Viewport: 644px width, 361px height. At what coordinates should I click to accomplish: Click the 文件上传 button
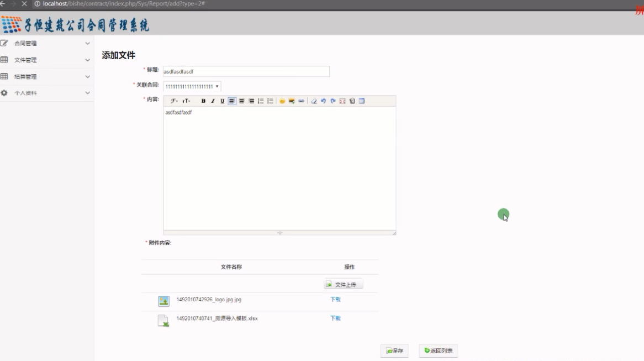click(x=344, y=284)
